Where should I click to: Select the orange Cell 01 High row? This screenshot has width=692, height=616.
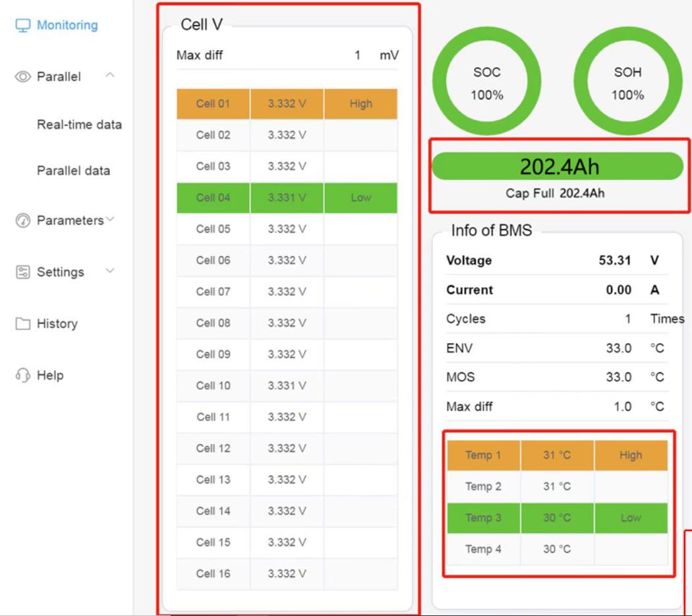pos(287,104)
